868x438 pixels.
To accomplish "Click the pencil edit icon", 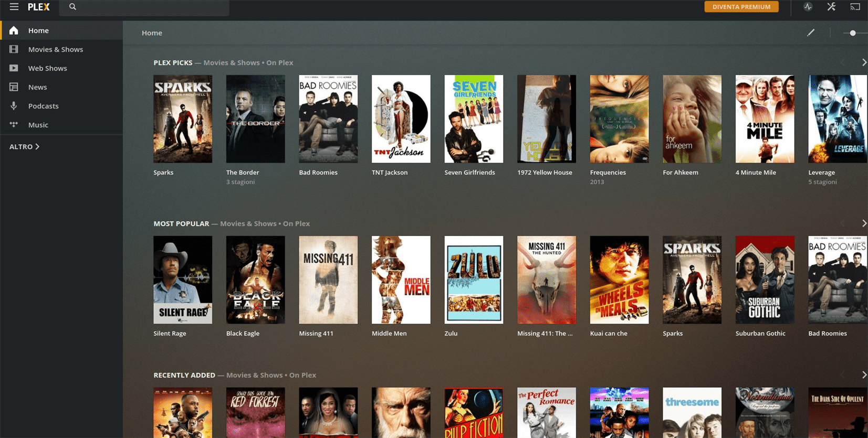I will [811, 33].
